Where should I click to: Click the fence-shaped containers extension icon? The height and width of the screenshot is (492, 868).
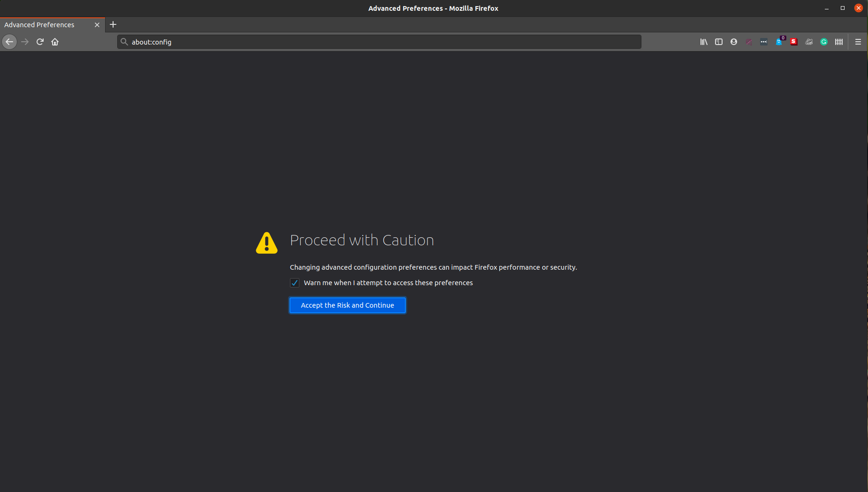[839, 42]
